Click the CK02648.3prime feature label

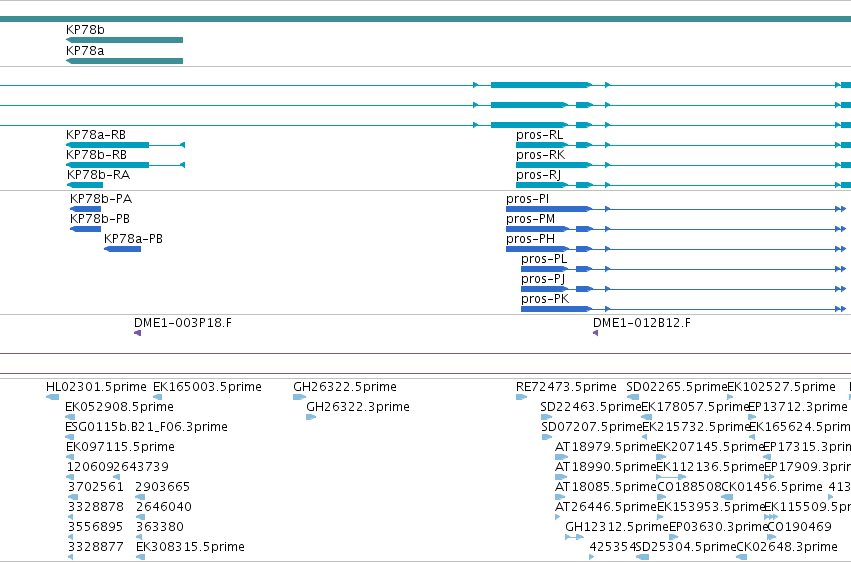click(x=787, y=547)
